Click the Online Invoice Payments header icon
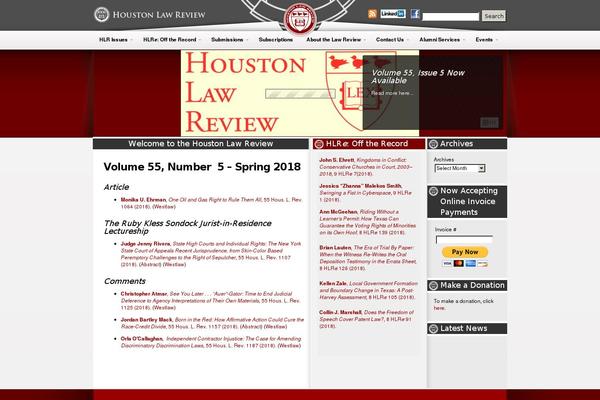600x400 pixels. [433, 191]
